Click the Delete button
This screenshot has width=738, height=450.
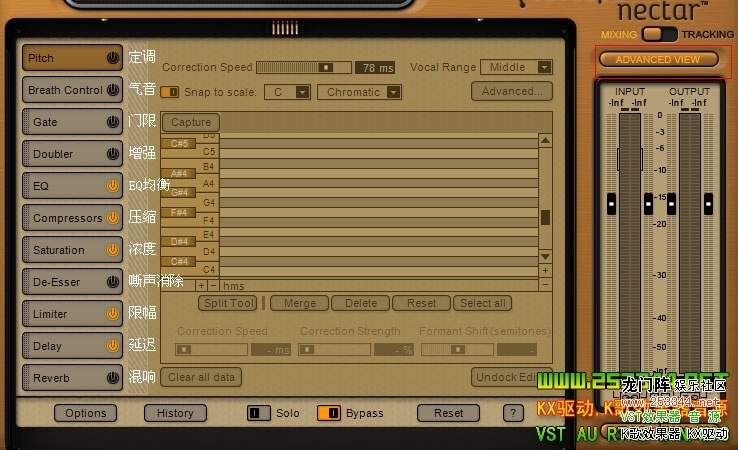361,303
